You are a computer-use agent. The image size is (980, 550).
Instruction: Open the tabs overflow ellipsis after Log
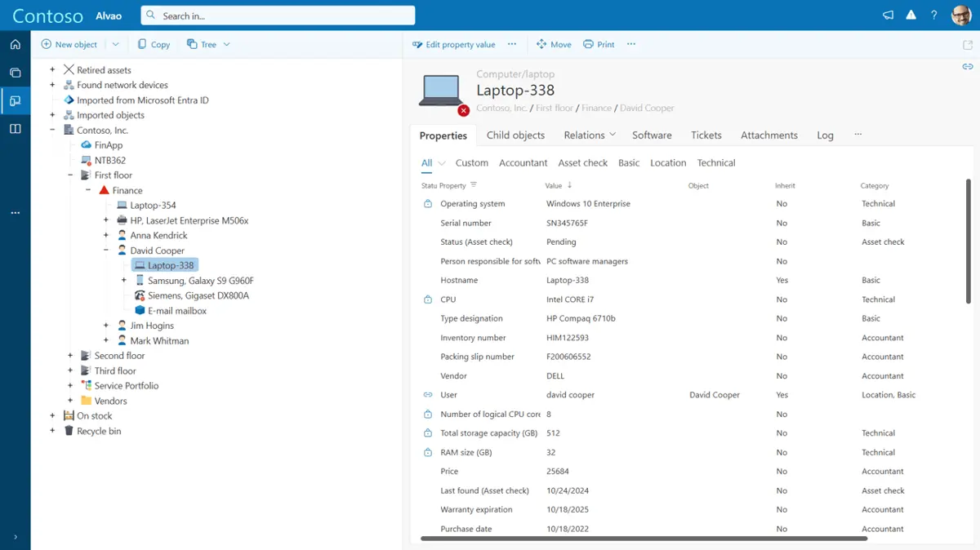click(857, 135)
